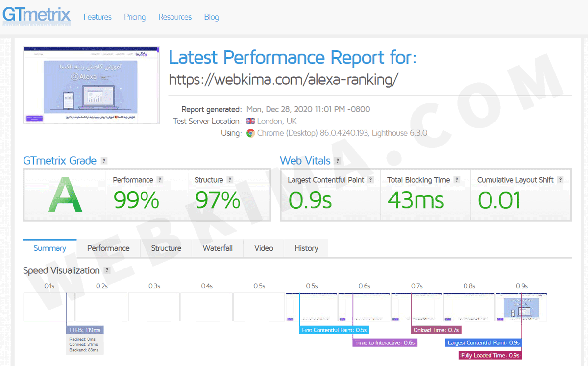Switch to the Performance tab
Image resolution: width=588 pixels, height=366 pixels.
click(x=108, y=248)
